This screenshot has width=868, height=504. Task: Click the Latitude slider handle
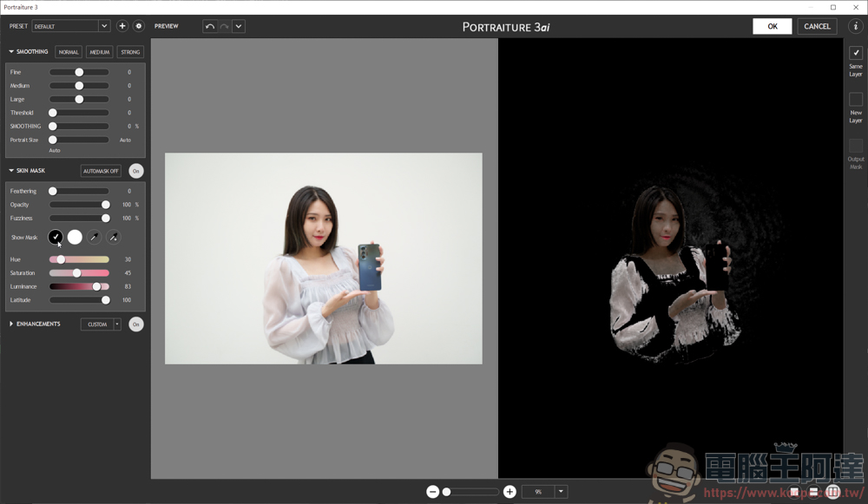click(x=106, y=300)
